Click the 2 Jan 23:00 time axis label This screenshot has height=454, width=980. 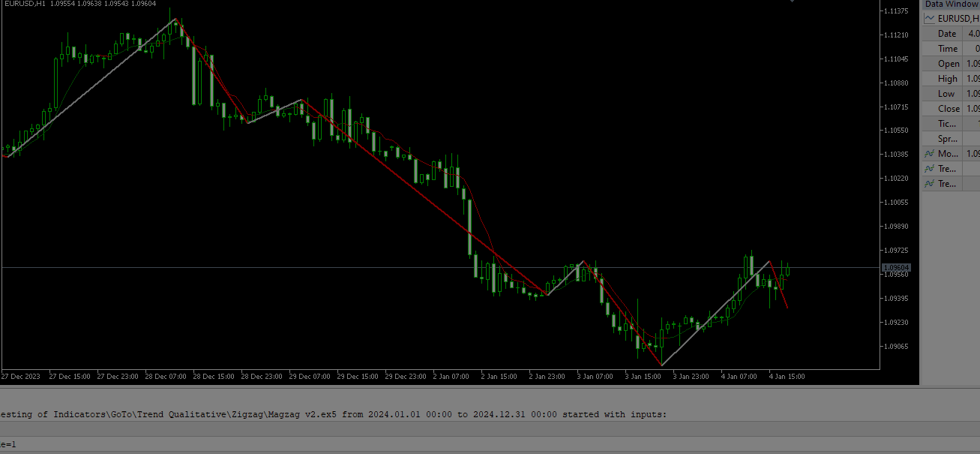(x=547, y=377)
